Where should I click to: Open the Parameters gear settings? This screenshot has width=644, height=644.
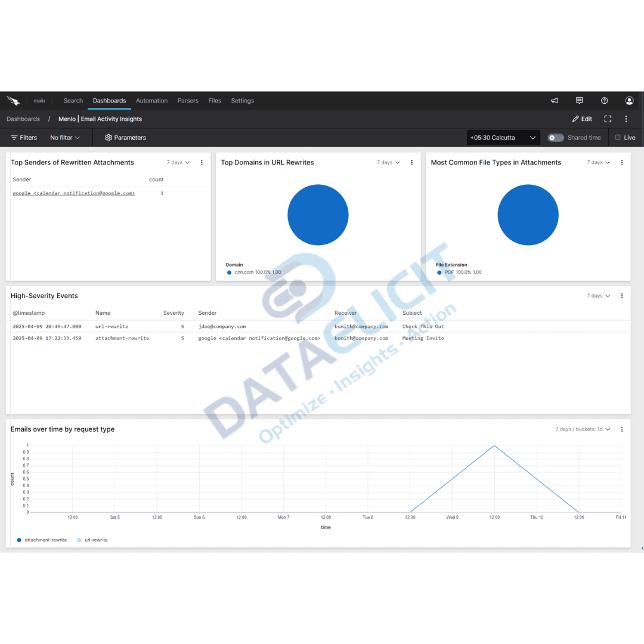(x=125, y=137)
